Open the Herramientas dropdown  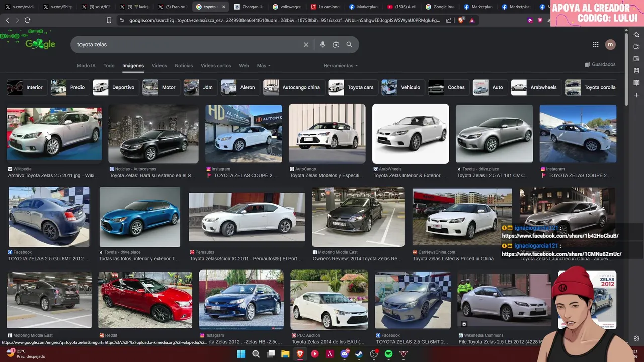341,66
